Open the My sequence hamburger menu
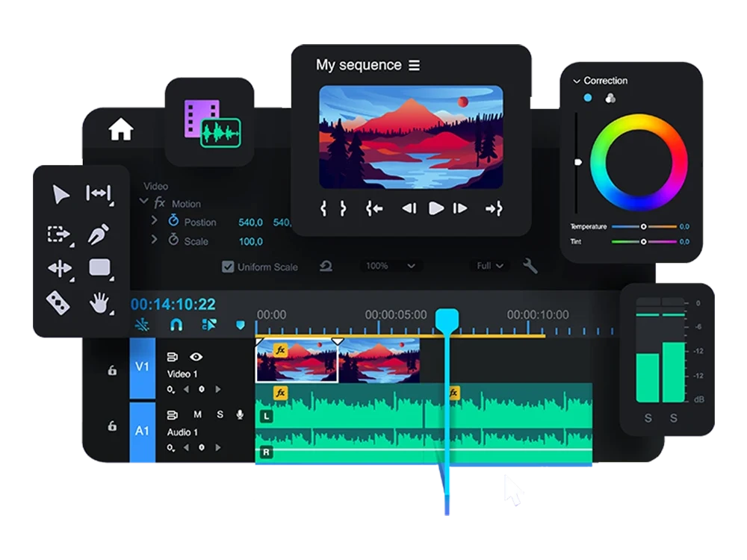This screenshot has height=560, width=747. coord(414,66)
